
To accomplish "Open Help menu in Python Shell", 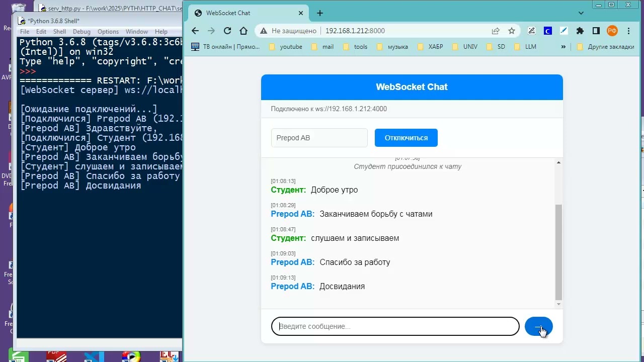I will coord(161,32).
